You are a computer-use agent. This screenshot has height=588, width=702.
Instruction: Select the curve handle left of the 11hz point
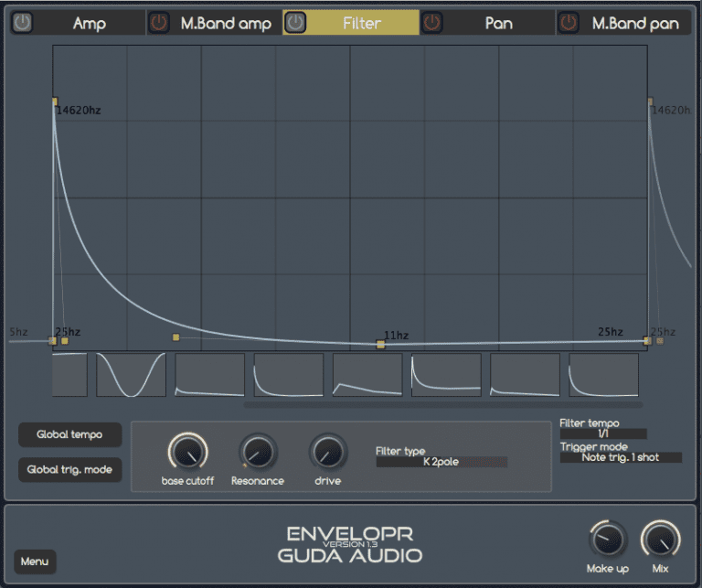[175, 337]
